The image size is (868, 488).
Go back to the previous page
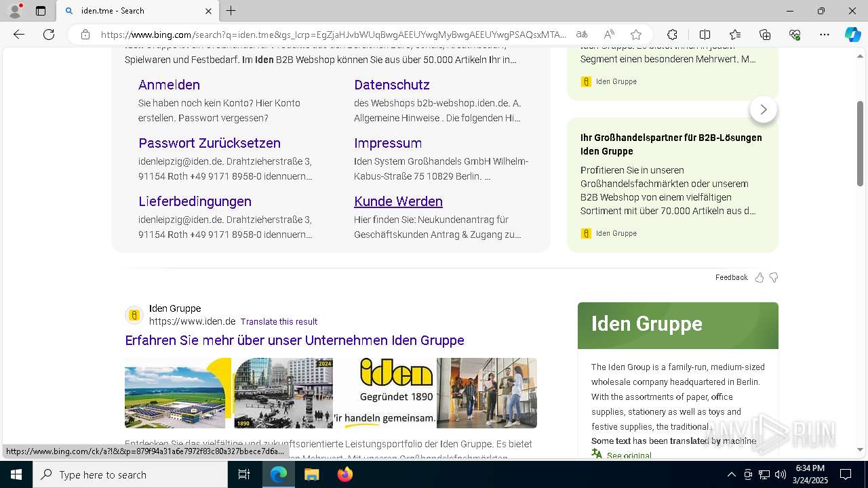(19, 35)
